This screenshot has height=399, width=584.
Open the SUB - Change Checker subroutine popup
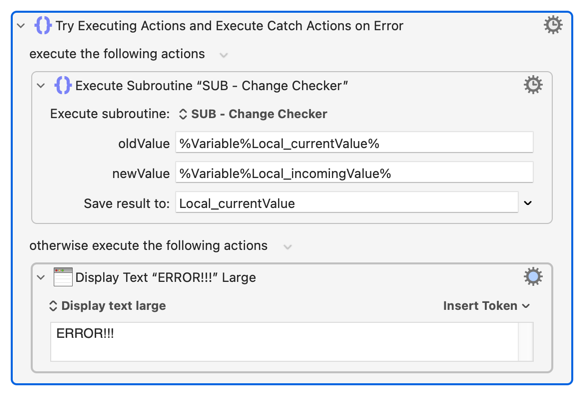(253, 114)
